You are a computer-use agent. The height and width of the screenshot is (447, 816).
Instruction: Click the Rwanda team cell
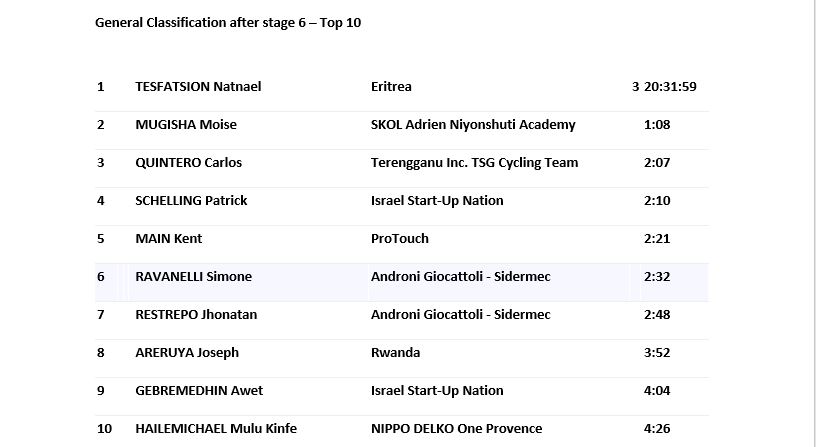[395, 353]
